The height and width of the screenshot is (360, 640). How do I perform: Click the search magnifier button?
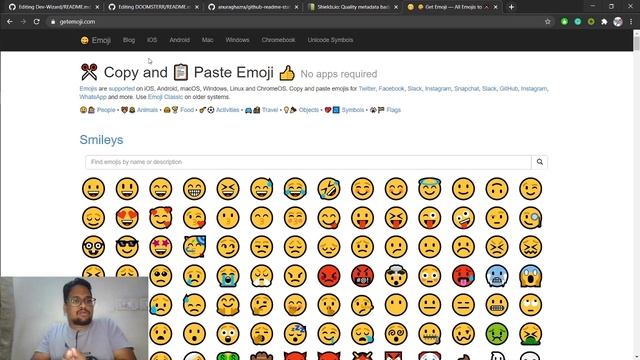click(540, 162)
